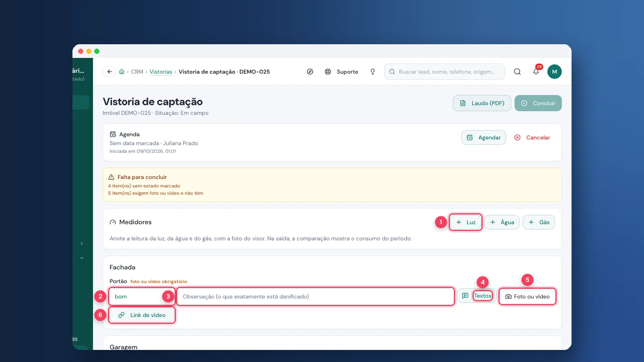The width and height of the screenshot is (644, 362).
Task: Click the Suporte label
Action: tap(347, 72)
